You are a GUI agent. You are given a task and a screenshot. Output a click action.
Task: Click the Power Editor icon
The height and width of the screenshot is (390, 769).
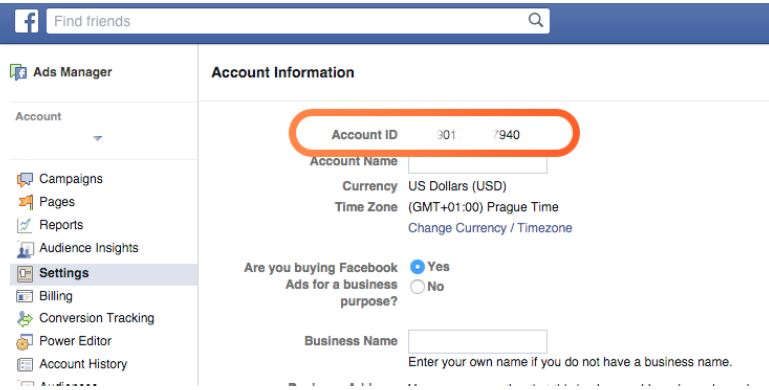tap(25, 341)
